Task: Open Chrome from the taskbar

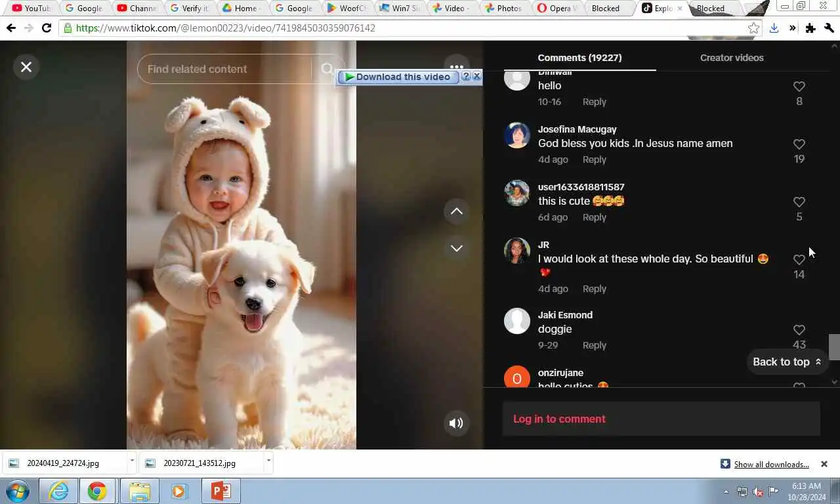Action: (98, 491)
